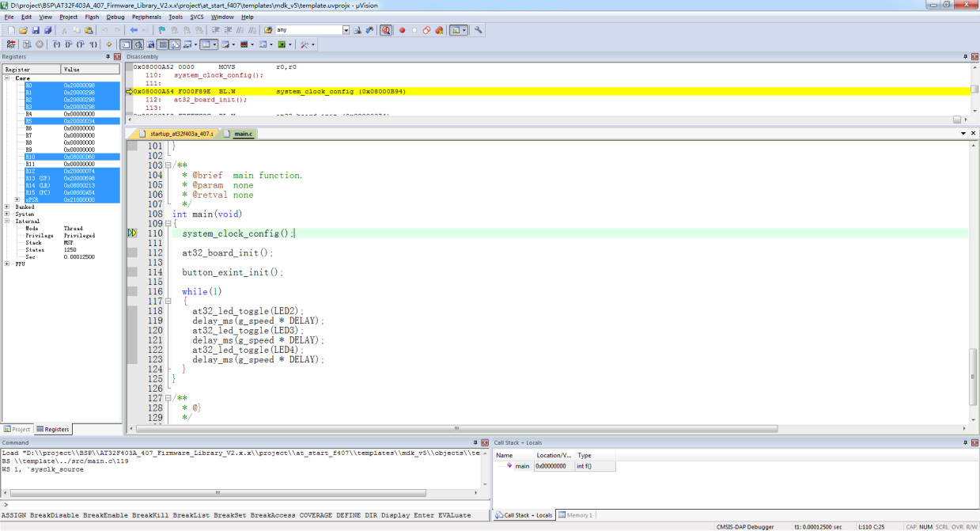Expand the xPSR register node

pos(17,199)
